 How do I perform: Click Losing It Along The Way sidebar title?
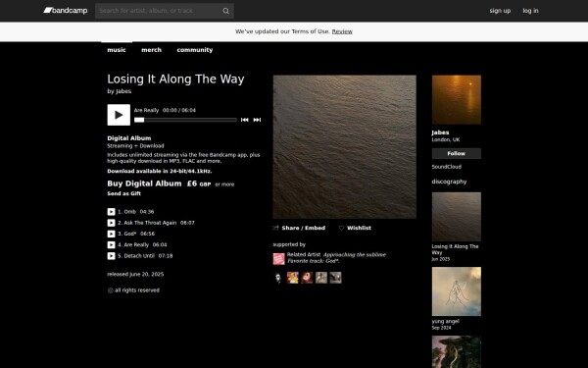(456, 249)
